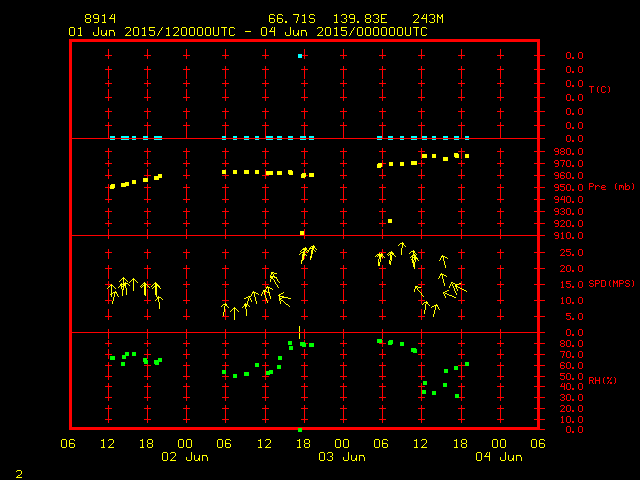The image size is (640, 480).
Task: Click 20.0 on the SPD(MPS) axis
Action: (x=571, y=269)
